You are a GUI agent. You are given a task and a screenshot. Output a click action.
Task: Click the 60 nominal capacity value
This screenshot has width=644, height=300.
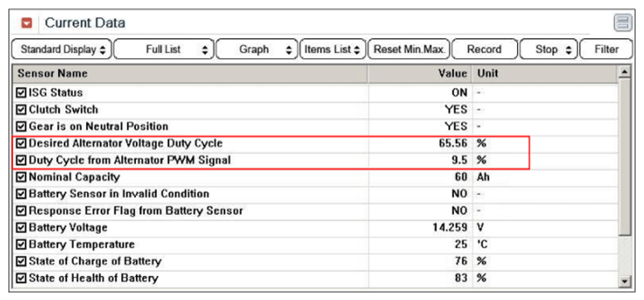(461, 177)
